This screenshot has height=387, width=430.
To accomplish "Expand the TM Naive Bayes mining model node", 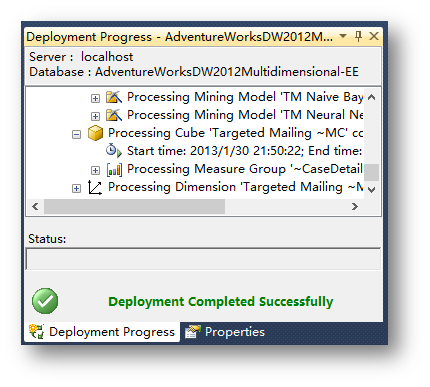I will pos(95,98).
